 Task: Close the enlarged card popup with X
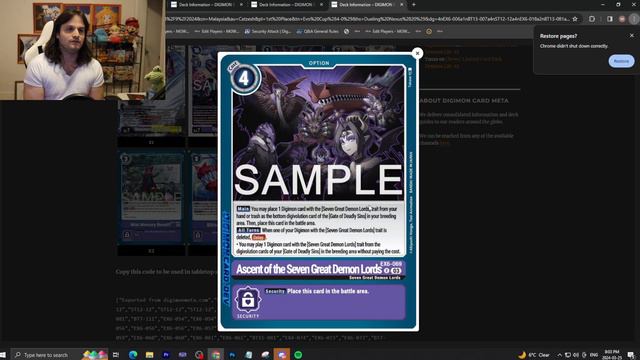point(417,53)
